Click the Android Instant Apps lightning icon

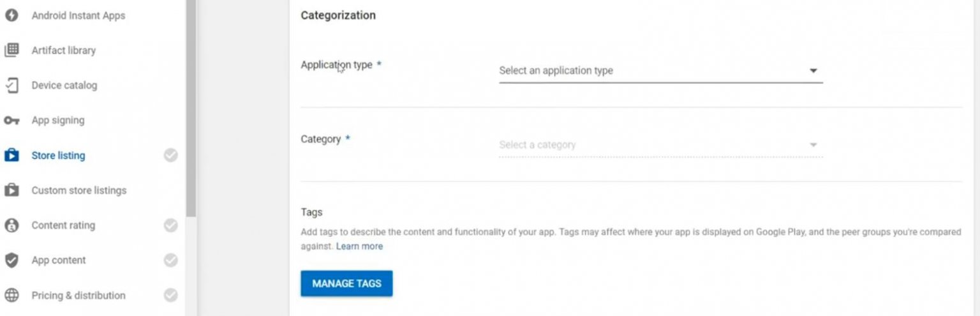(11, 15)
